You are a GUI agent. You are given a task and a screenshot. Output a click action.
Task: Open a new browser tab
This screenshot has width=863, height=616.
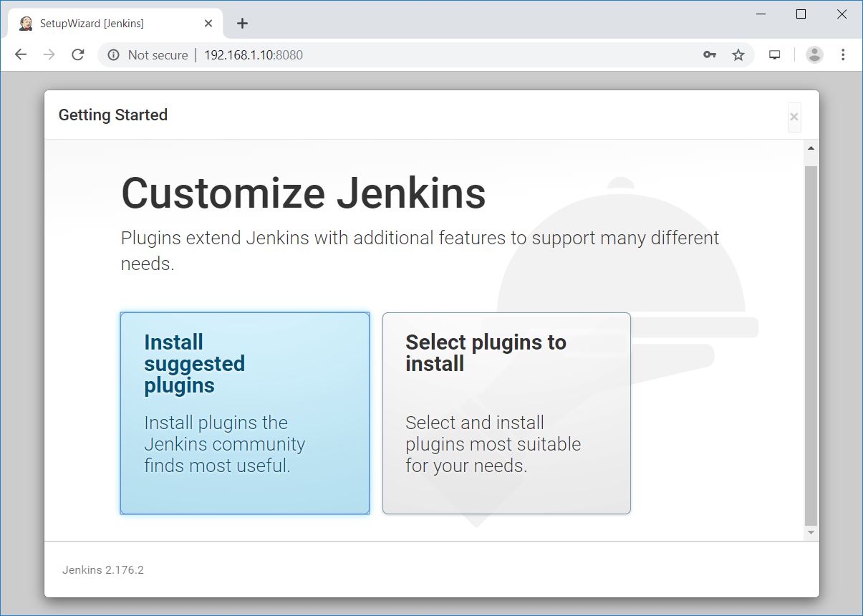point(242,24)
